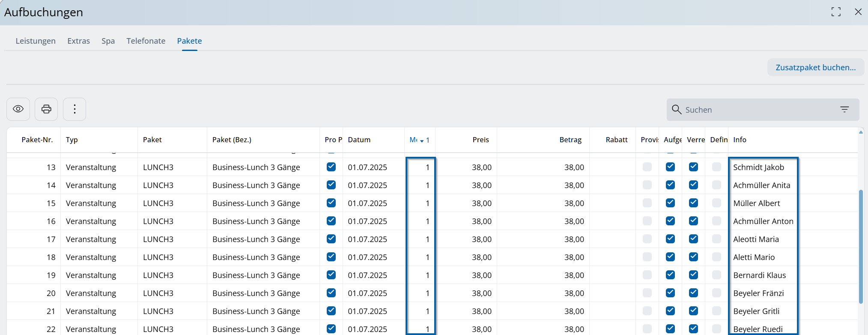
Task: Click Zusatzpaket buchen... button
Action: pyautogui.click(x=815, y=68)
